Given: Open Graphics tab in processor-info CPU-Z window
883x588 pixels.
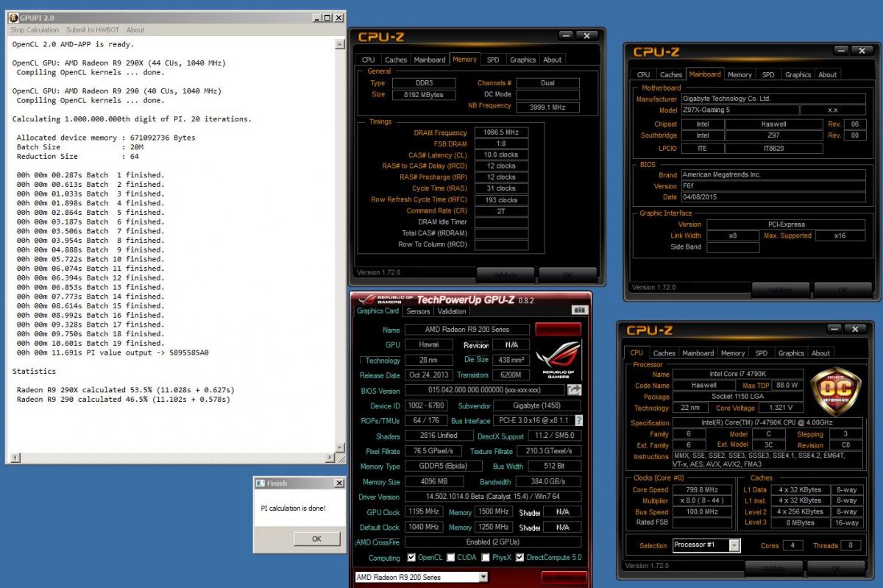Looking at the screenshot, I should point(791,353).
